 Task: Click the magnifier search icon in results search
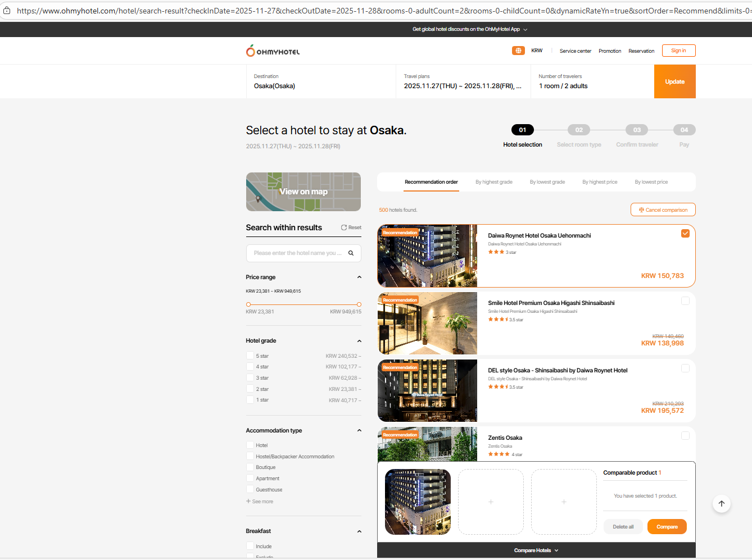pos(351,253)
